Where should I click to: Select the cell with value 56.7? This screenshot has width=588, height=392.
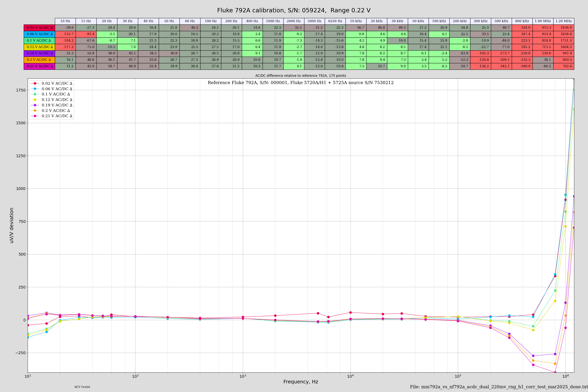click(x=356, y=28)
